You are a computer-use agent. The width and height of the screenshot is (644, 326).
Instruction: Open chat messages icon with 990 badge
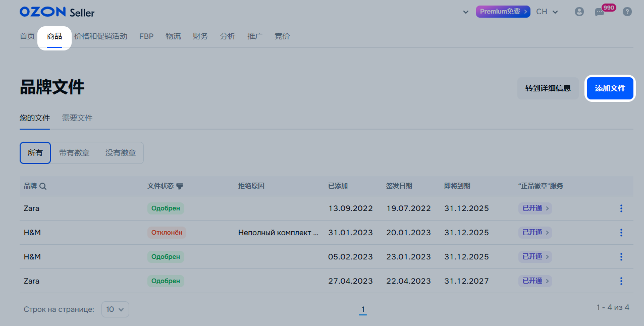[600, 12]
